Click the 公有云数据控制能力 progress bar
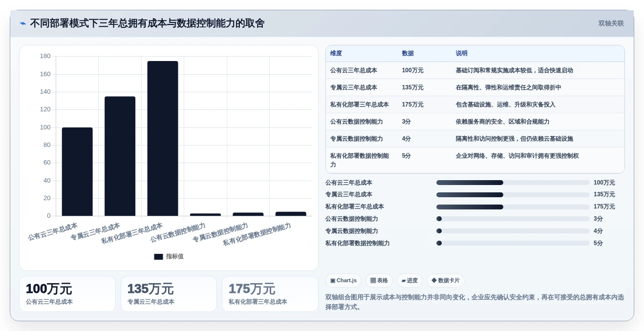 513,219
